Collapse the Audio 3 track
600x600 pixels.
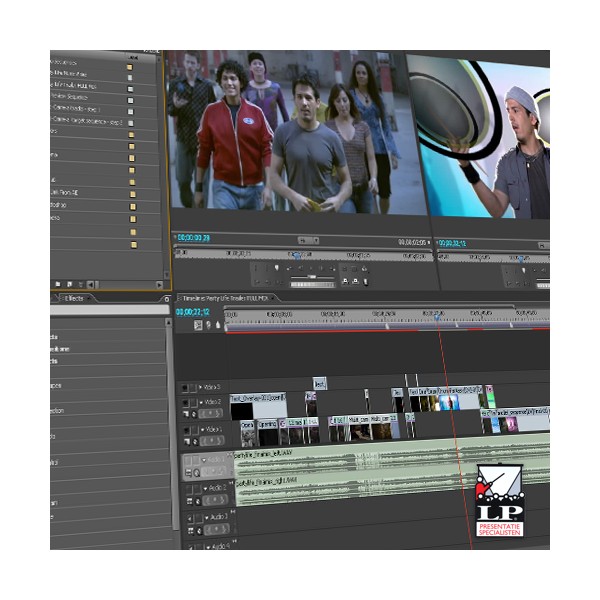[205, 517]
